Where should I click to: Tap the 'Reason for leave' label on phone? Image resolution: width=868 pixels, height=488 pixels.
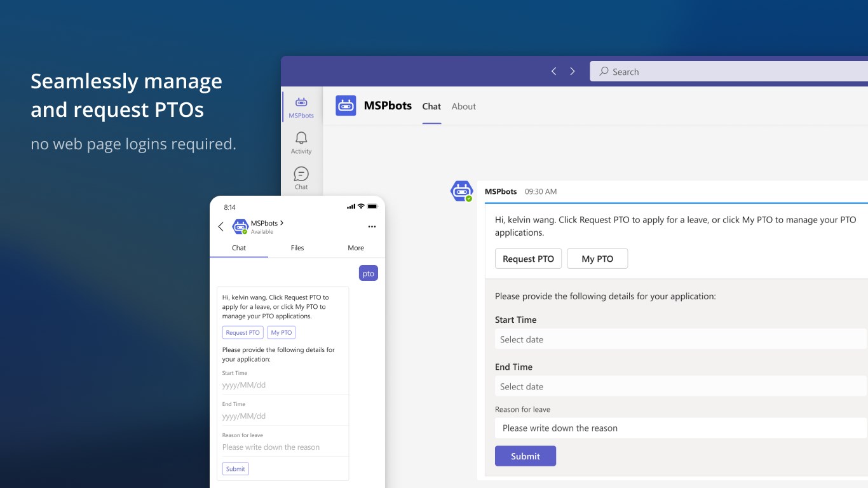(243, 435)
